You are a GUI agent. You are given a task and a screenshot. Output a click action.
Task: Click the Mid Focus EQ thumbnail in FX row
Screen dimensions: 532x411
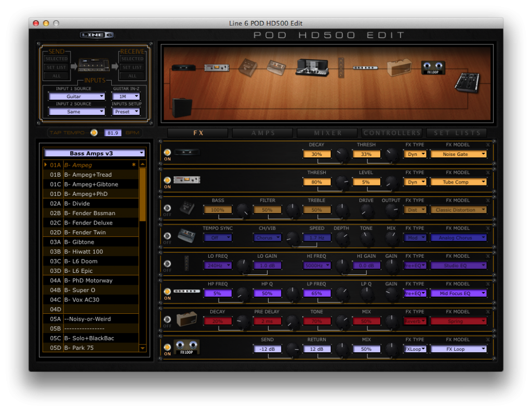pos(187,291)
